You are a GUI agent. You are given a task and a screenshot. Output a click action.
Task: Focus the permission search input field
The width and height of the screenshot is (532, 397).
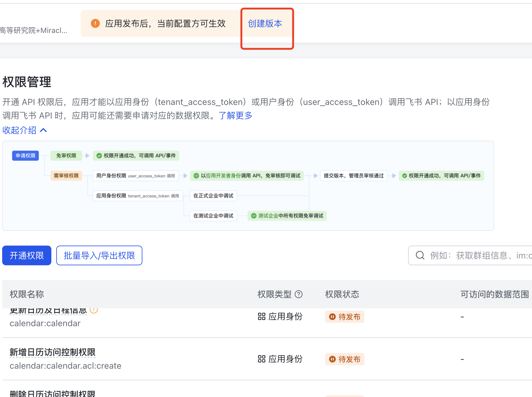480,255
